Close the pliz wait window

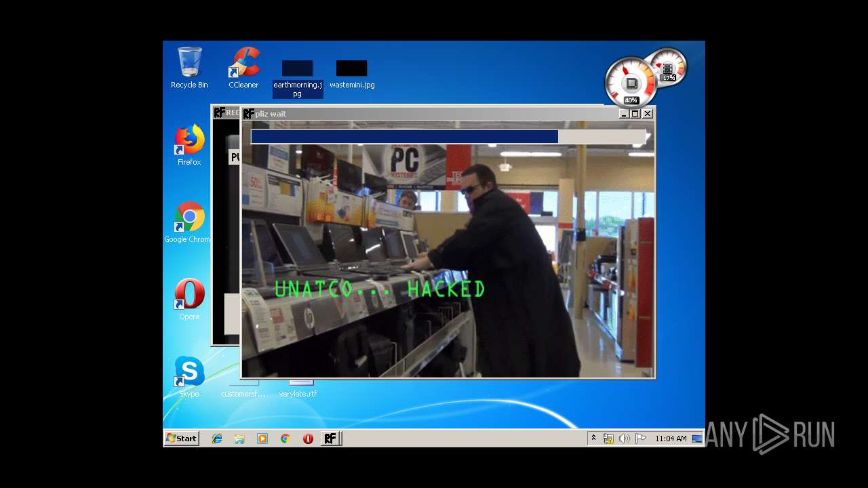coord(648,114)
